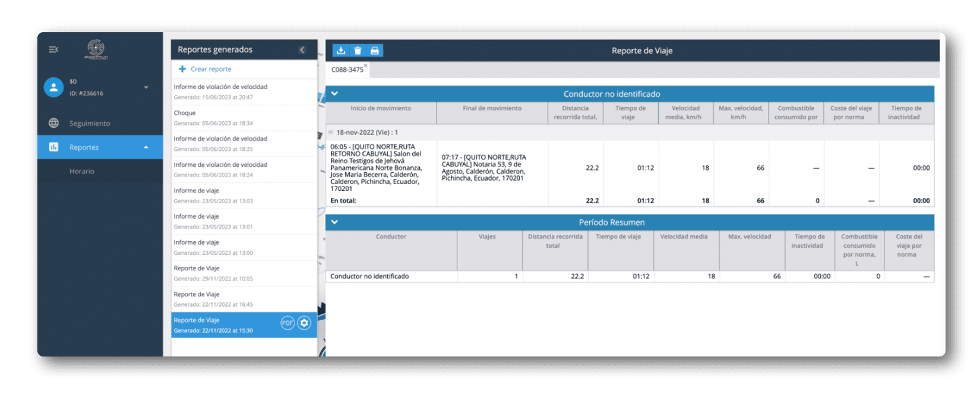The width and height of the screenshot is (980, 404).
Task: Open Seguimiento in the sidebar
Action: click(90, 124)
